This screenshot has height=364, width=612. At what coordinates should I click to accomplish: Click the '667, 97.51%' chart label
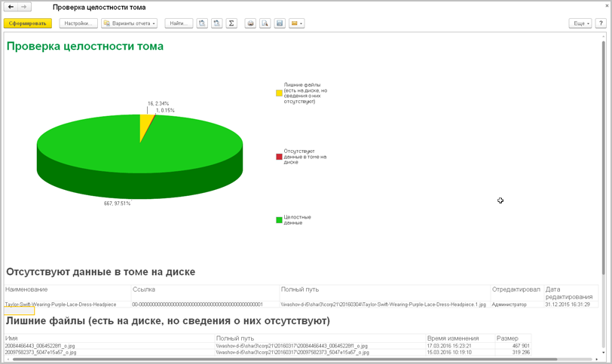pos(117,203)
